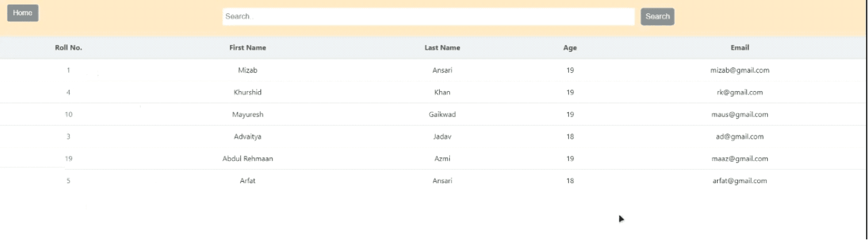Select the Roll No. column header
868x240 pixels.
tap(68, 47)
